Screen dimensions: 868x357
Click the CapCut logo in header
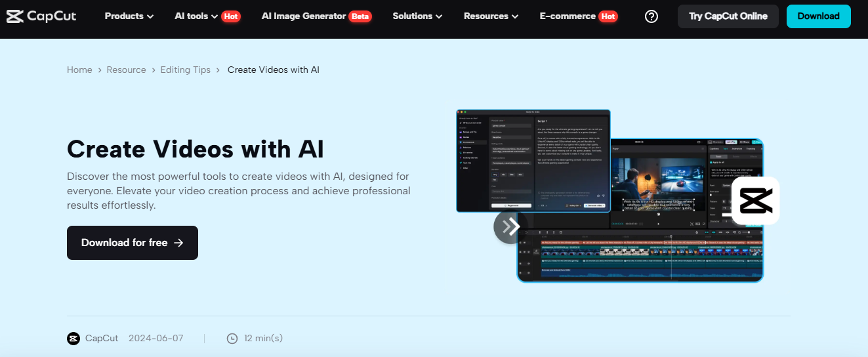click(x=41, y=16)
